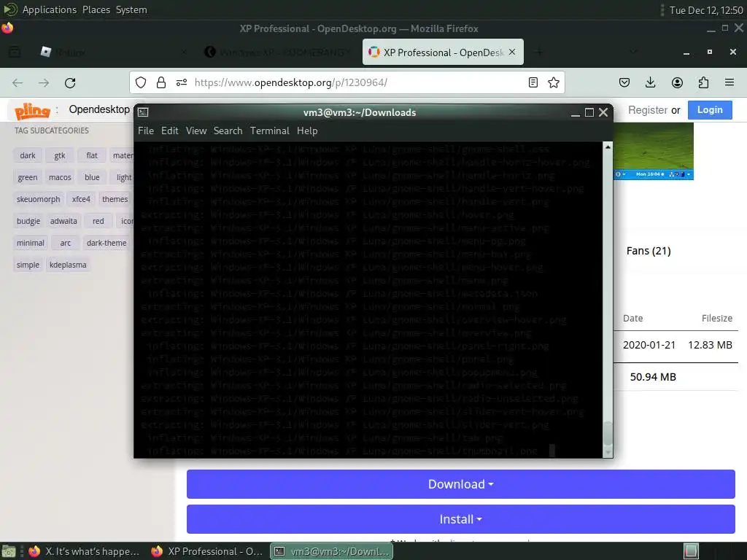Open the new tab plus button
747x560 pixels.
[x=539, y=52]
